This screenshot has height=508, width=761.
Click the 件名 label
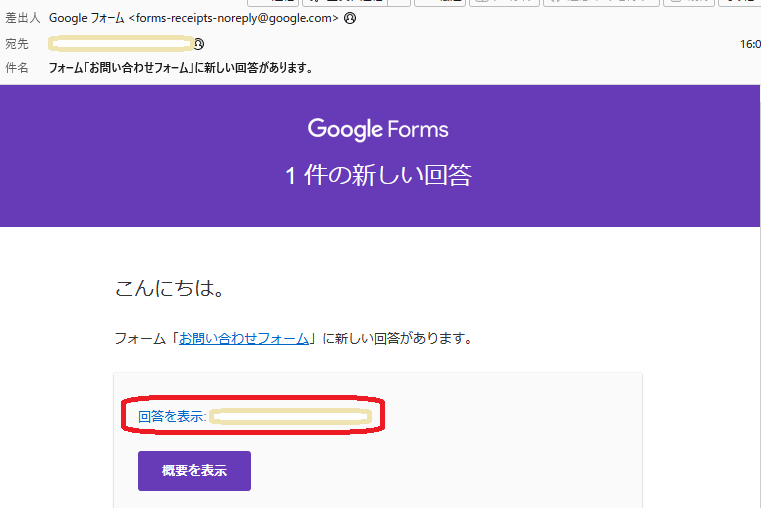[x=17, y=67]
